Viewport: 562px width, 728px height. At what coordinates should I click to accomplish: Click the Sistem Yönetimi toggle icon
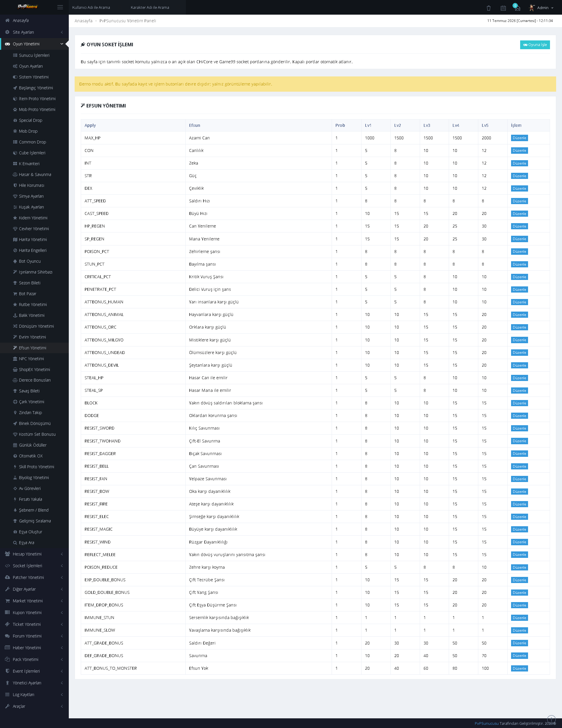pyautogui.click(x=15, y=77)
